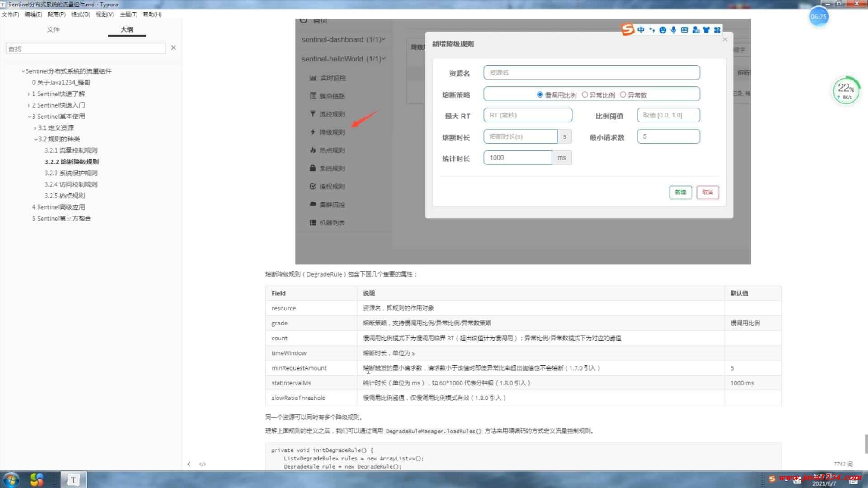Expand sentinel-helloWorld (1/1) chevron in image
The image size is (868, 488).
tap(384, 59)
